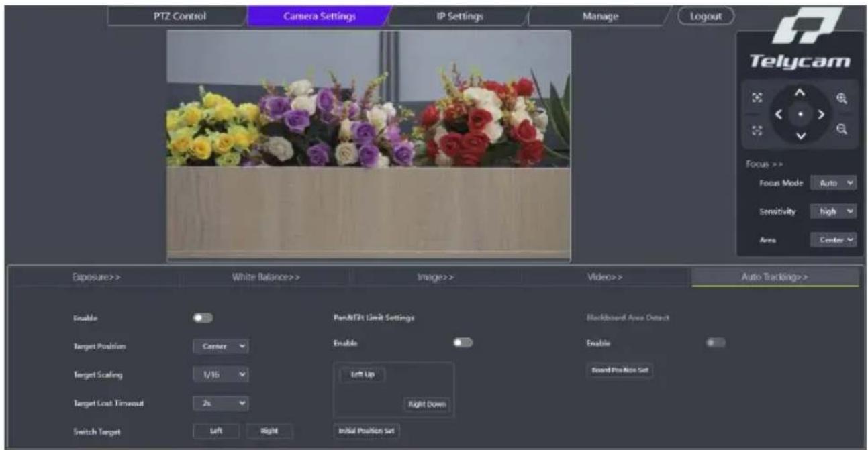Click the zoom out magnifier icon

pos(841,130)
